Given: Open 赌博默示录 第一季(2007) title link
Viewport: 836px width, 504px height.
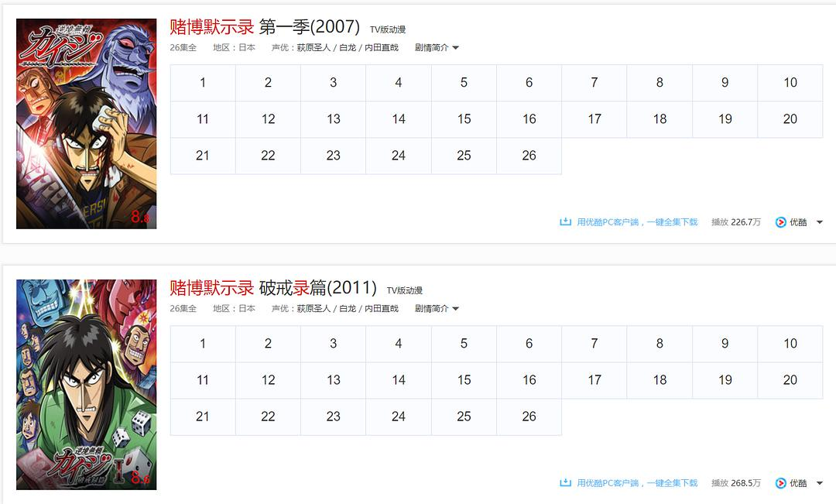Looking at the screenshot, I should (x=265, y=27).
